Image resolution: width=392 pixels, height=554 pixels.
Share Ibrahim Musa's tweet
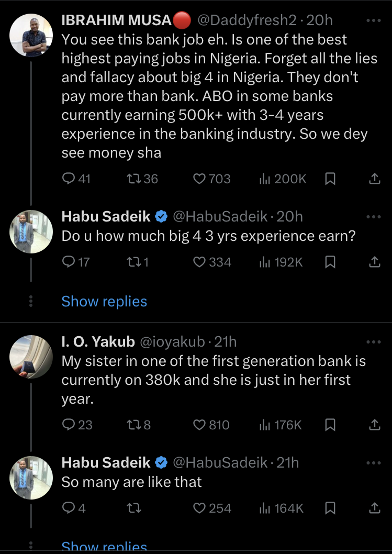374,179
